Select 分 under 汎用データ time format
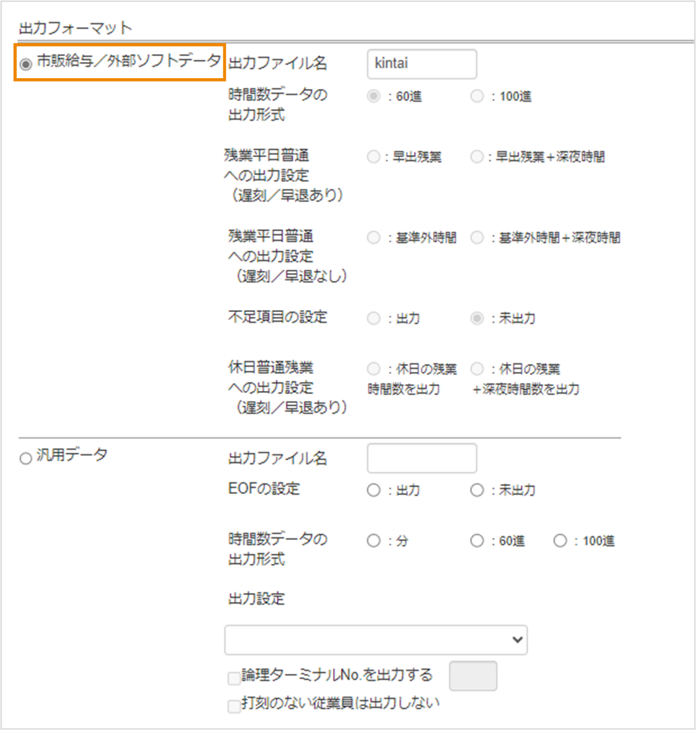 click(x=374, y=540)
